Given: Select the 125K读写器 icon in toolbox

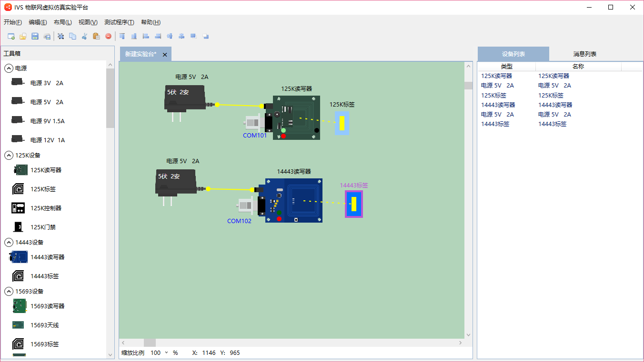Looking at the screenshot, I should tap(20, 170).
